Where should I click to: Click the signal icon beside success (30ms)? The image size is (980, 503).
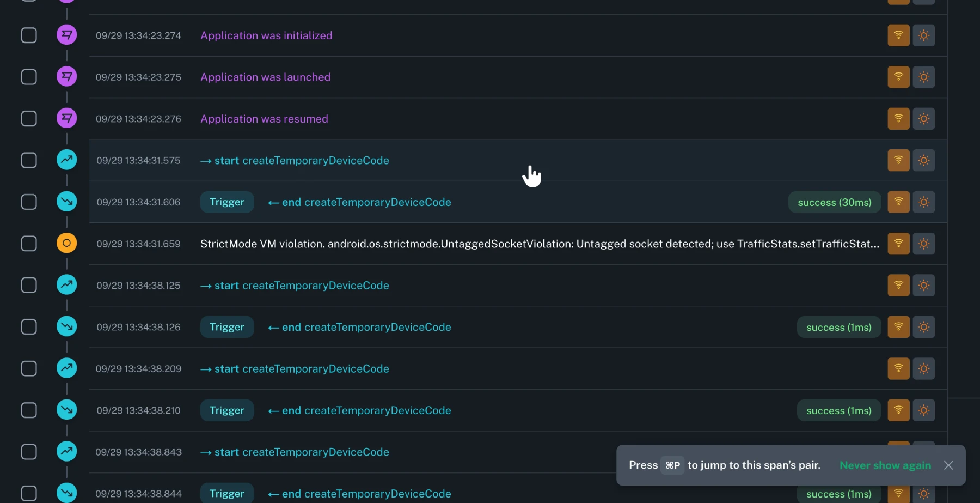click(x=898, y=202)
